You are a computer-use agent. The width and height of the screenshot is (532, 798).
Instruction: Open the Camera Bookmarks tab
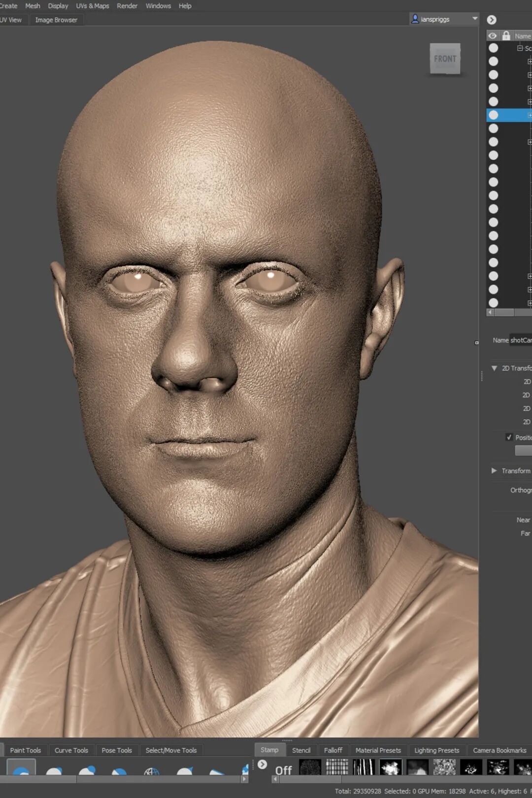pyautogui.click(x=499, y=750)
